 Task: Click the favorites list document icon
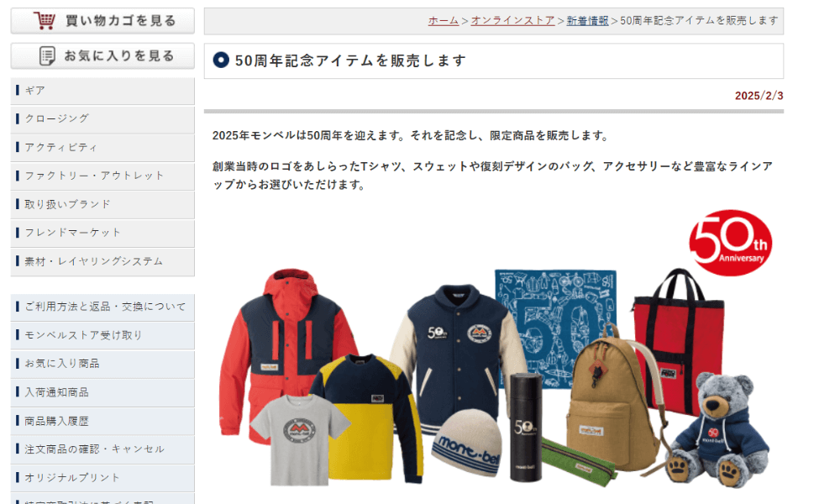(48, 56)
